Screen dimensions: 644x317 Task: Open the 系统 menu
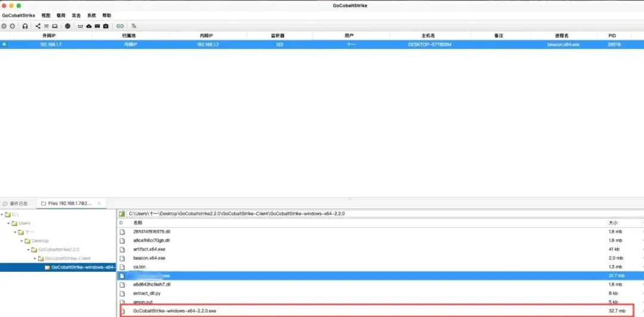[x=91, y=15]
